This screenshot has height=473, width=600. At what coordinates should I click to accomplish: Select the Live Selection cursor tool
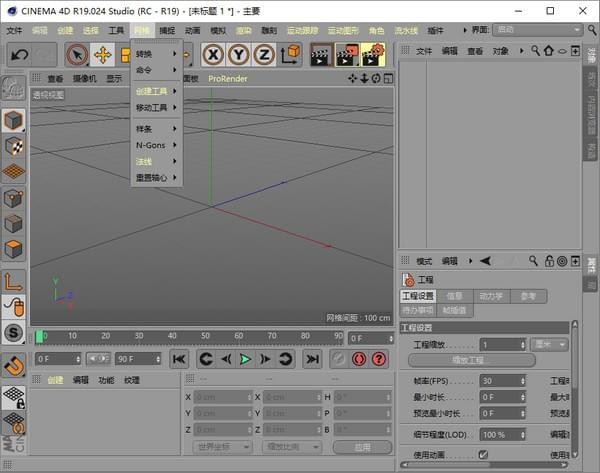tap(76, 54)
